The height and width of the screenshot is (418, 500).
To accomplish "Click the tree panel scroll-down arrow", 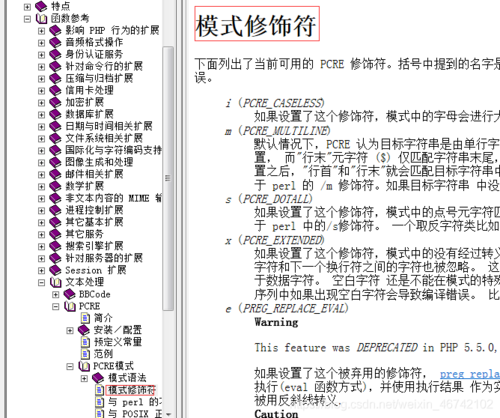I will coord(169,414).
